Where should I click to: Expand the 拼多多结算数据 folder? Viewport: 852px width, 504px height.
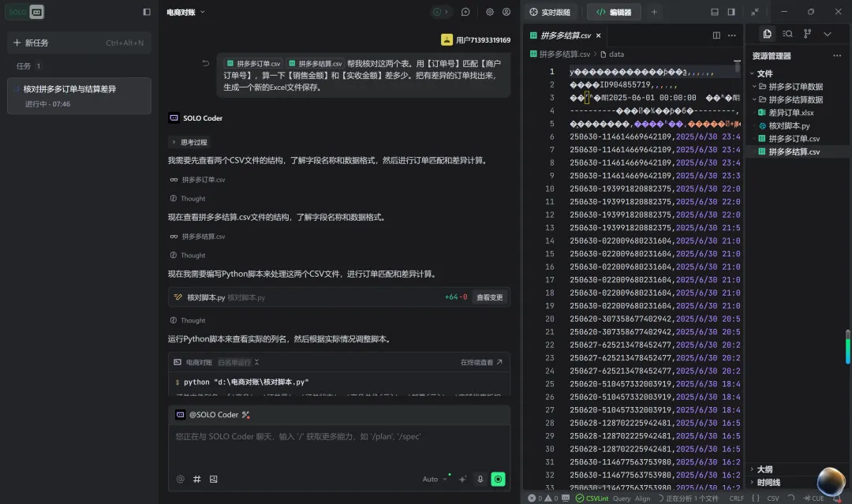pyautogui.click(x=797, y=100)
